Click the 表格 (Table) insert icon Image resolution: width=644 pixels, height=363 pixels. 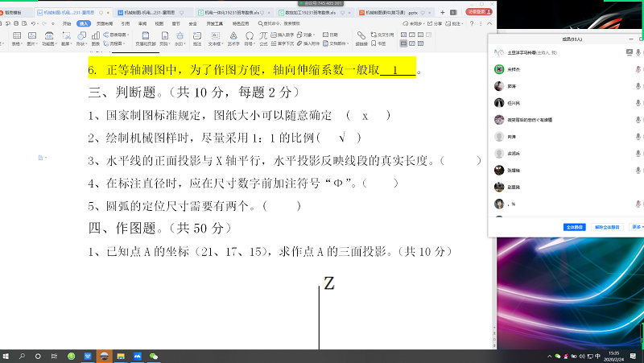point(16,37)
